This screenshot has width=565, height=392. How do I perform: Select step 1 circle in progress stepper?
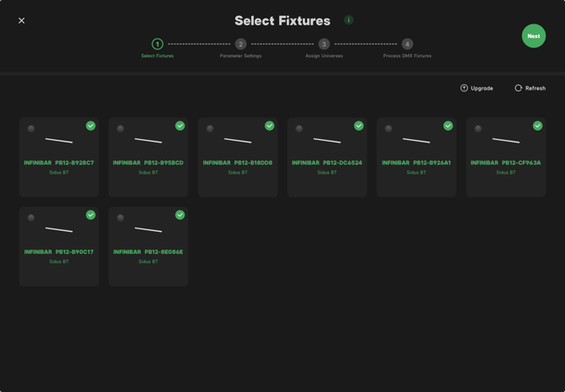click(x=158, y=44)
